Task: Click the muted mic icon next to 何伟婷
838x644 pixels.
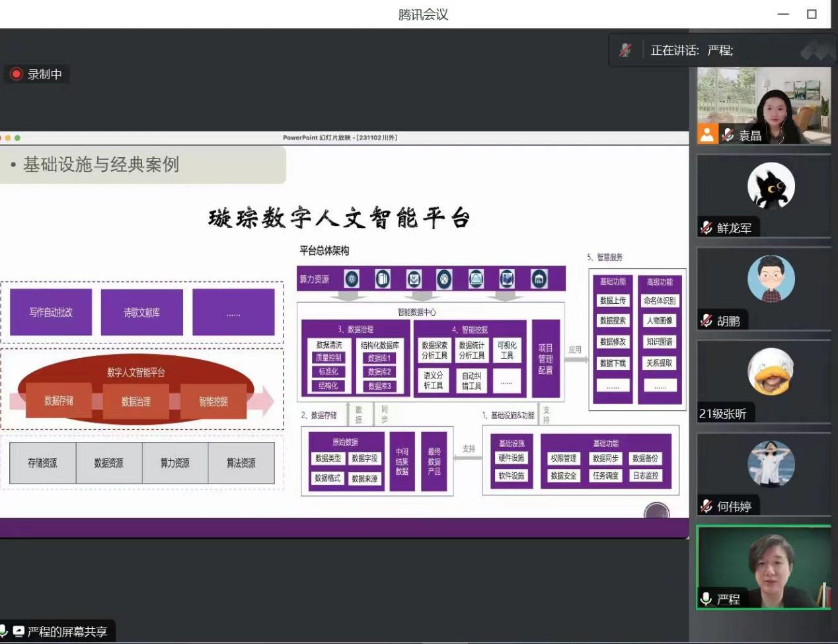Action: click(706, 507)
